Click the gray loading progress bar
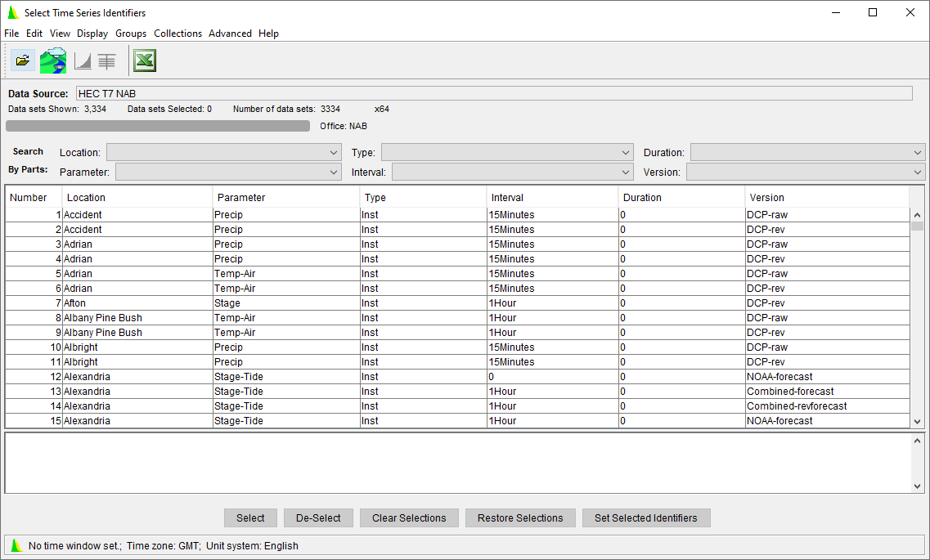 [158, 126]
